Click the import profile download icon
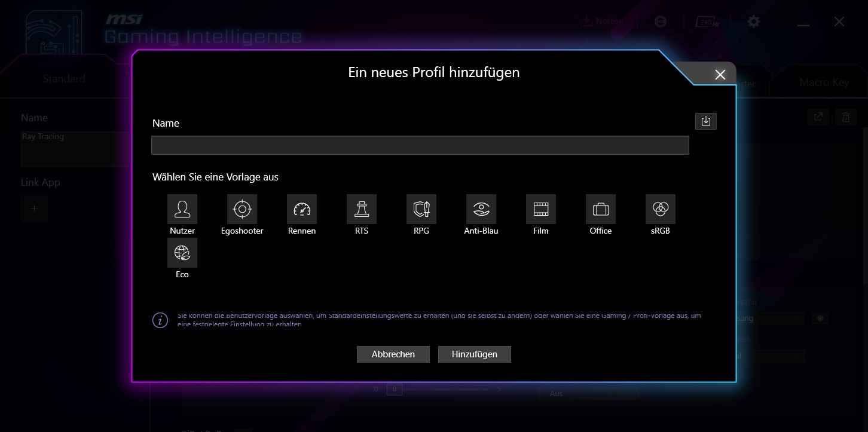The width and height of the screenshot is (868, 432). tap(706, 121)
